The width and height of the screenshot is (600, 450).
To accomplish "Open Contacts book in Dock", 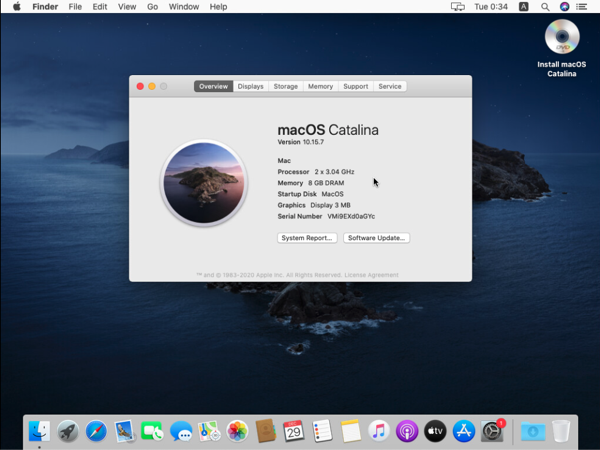I will point(266,431).
